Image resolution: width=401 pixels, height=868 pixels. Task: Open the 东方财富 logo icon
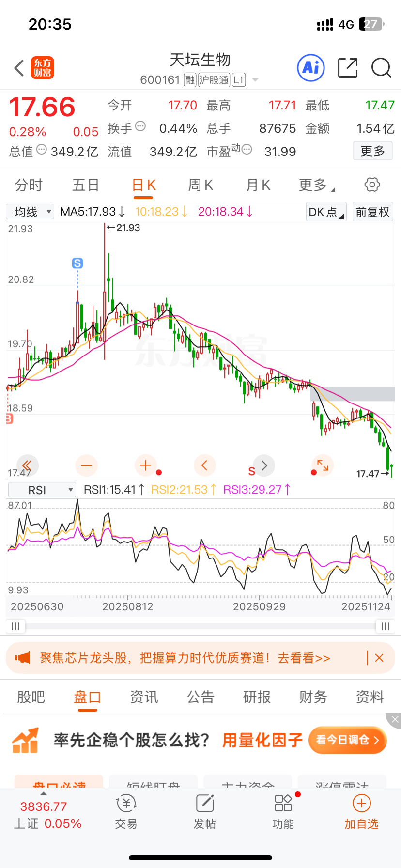click(x=43, y=68)
